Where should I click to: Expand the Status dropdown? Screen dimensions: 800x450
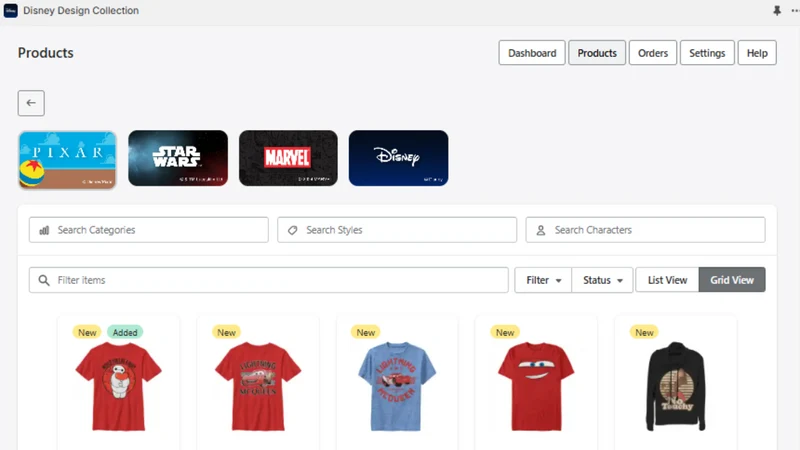[x=603, y=280]
